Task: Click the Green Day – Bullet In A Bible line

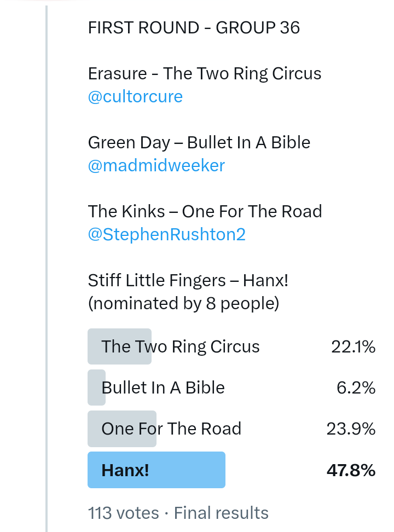Action: pos(199,142)
